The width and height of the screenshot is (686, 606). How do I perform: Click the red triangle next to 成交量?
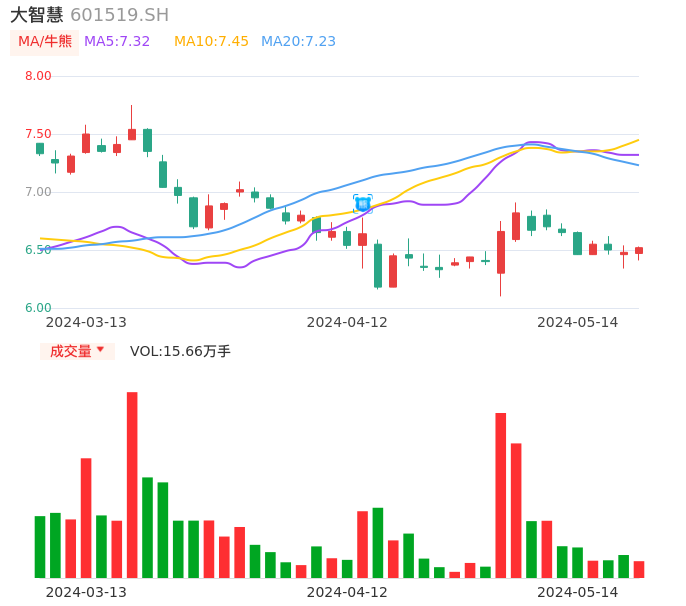click(x=100, y=350)
